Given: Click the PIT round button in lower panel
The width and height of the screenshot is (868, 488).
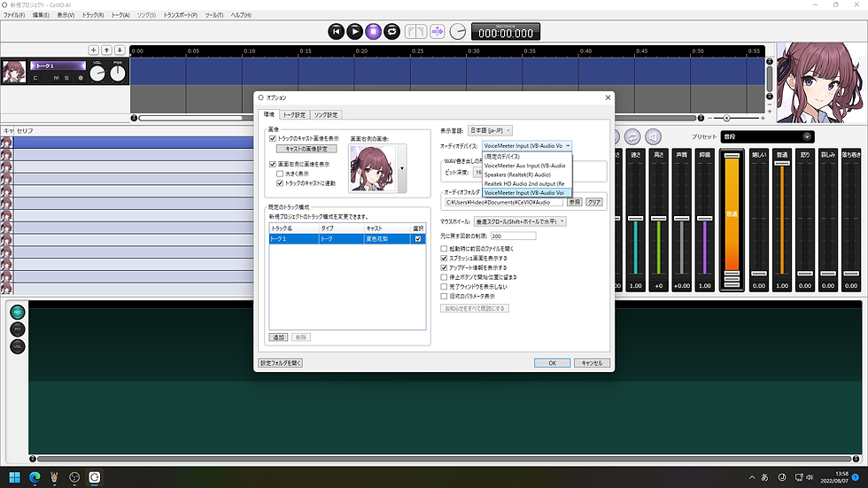Looking at the screenshot, I should pos(18,329).
